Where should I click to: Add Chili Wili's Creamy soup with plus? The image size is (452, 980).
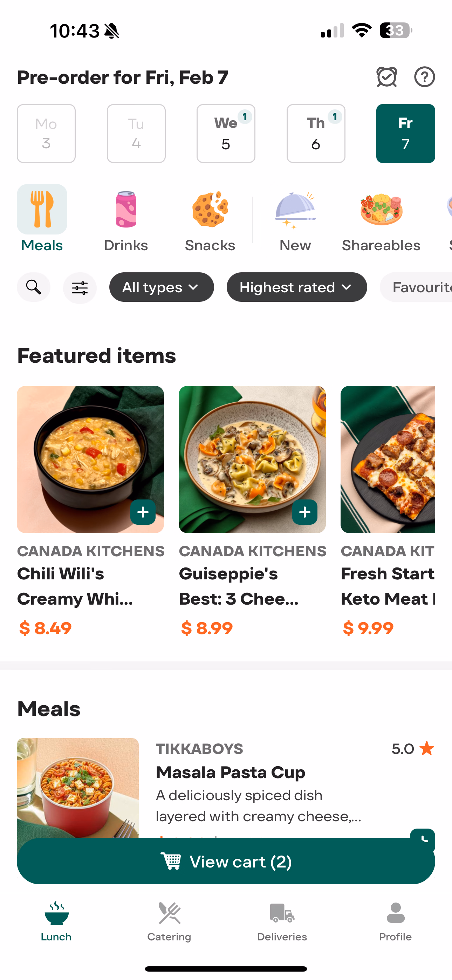pos(143,512)
